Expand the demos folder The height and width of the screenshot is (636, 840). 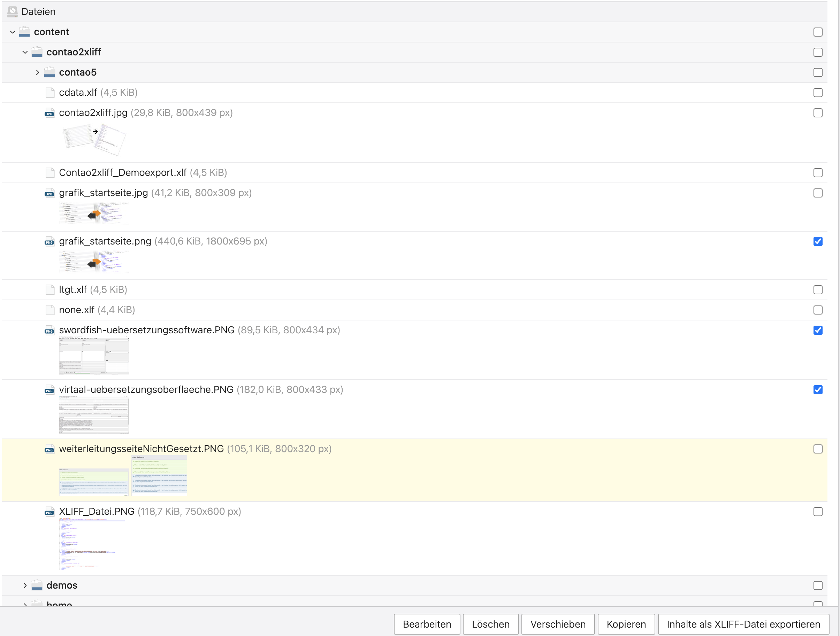click(25, 585)
